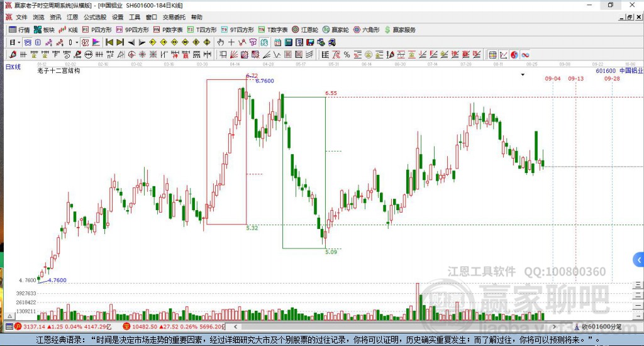This screenshot has height=346, width=644.
Task: Click the 老子十二宫结构 label
Action: (58, 70)
